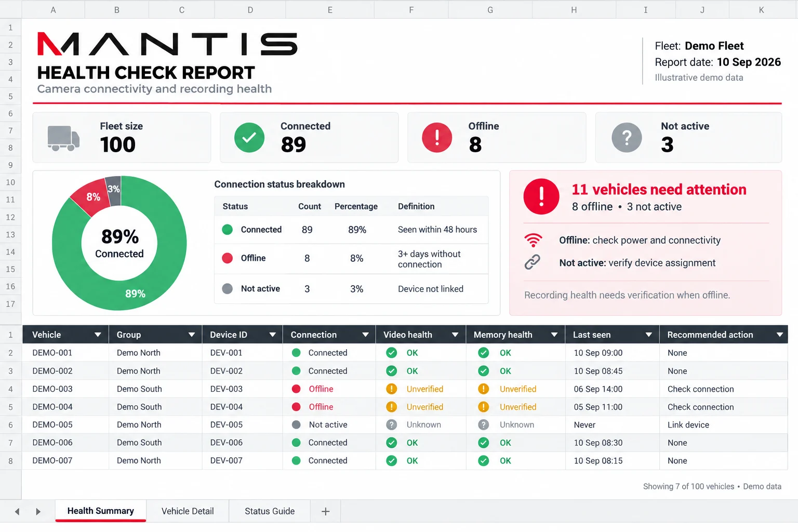Click the chain link Not active icon
Image resolution: width=798 pixels, height=532 pixels.
pos(533,262)
